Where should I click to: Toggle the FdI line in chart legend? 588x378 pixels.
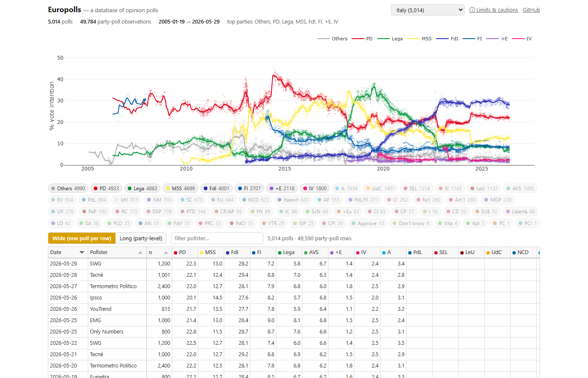click(x=447, y=39)
